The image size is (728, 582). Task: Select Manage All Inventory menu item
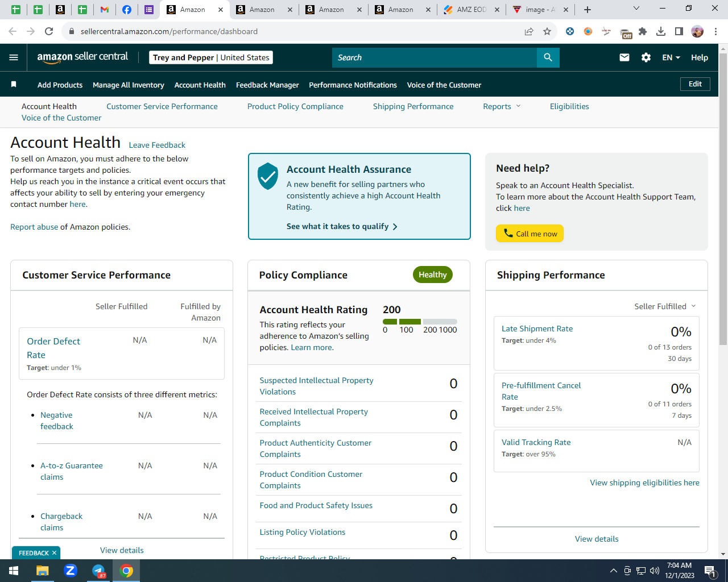[x=129, y=85]
